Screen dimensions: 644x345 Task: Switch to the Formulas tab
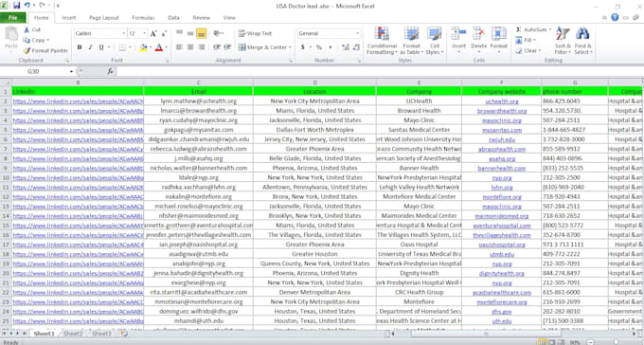tap(143, 18)
